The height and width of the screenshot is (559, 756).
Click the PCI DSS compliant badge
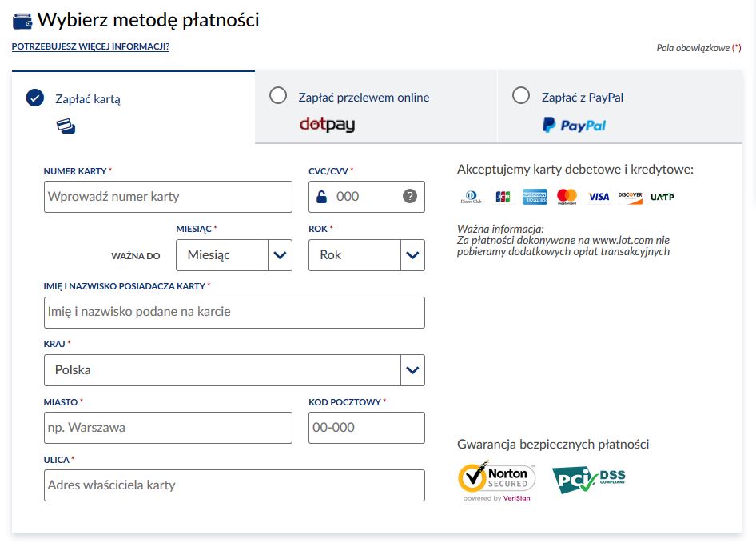[589, 480]
